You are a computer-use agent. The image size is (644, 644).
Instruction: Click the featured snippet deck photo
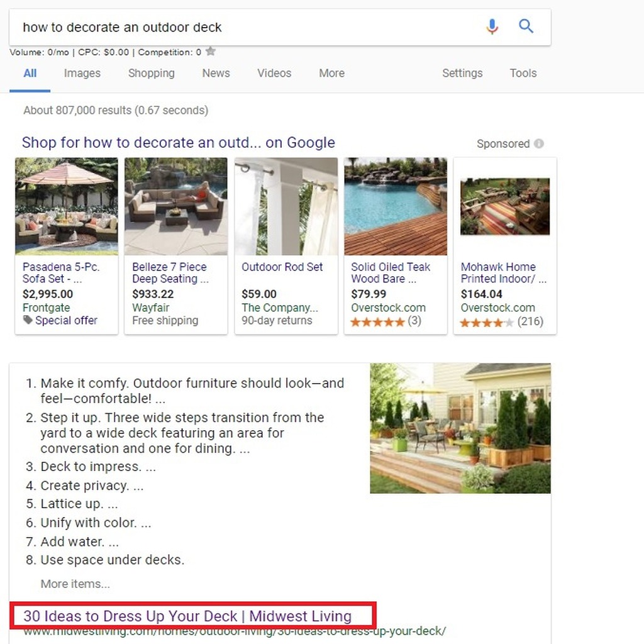click(460, 428)
